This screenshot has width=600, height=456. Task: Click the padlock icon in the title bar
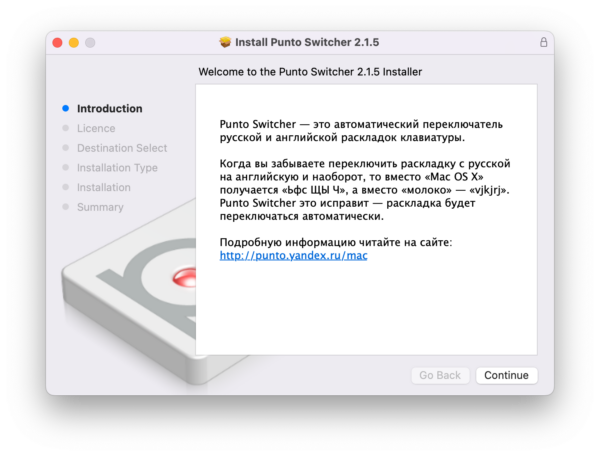click(543, 43)
